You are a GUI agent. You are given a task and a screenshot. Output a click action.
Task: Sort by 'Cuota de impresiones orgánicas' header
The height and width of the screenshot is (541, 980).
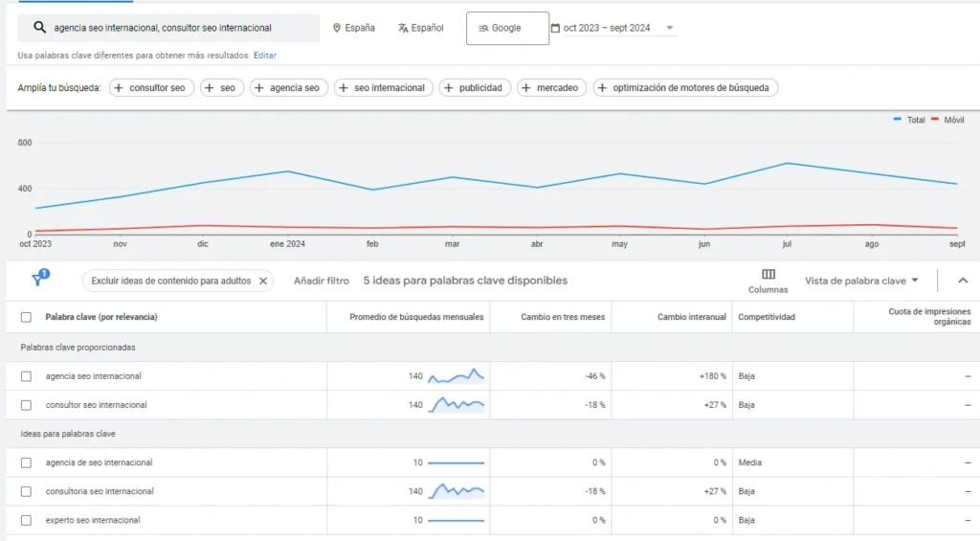click(x=929, y=317)
